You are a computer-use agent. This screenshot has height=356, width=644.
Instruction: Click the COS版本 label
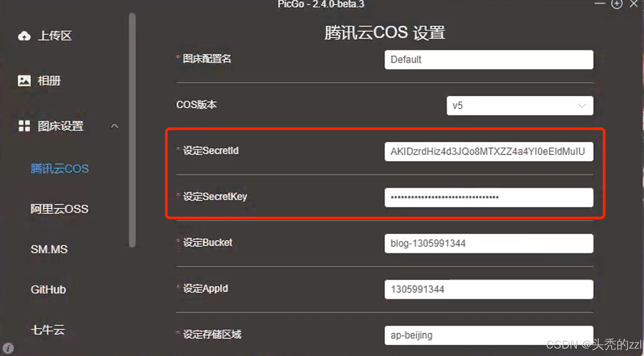[x=197, y=105]
